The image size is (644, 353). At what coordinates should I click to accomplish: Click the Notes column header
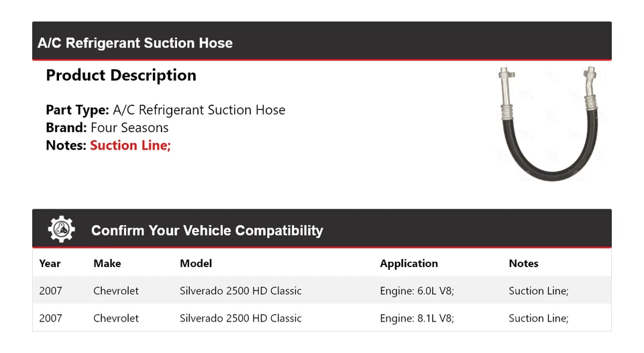tap(523, 264)
